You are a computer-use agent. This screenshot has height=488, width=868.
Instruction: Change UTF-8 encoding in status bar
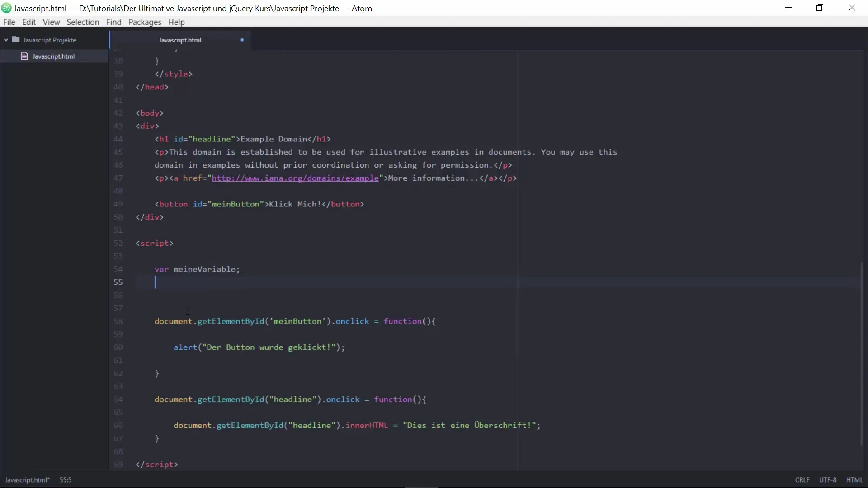point(828,480)
